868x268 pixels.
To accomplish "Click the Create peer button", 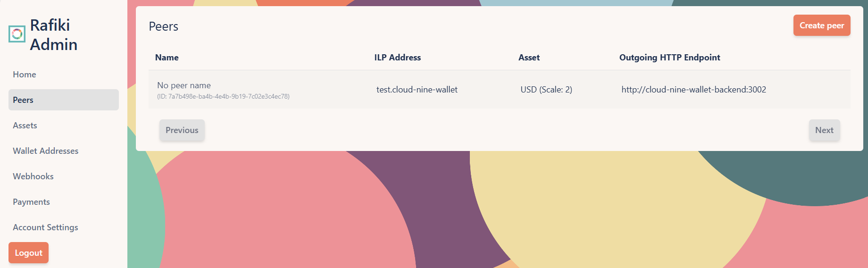I will tap(821, 25).
